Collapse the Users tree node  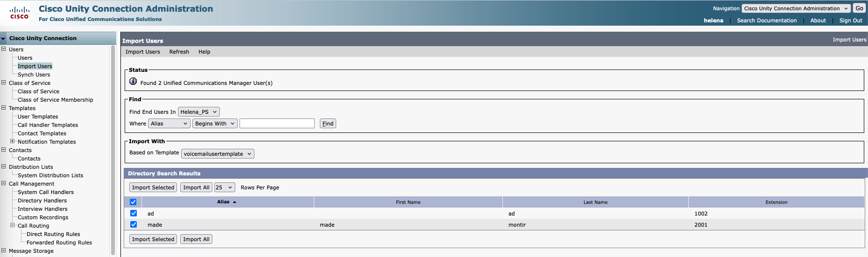pyautogui.click(x=4, y=49)
